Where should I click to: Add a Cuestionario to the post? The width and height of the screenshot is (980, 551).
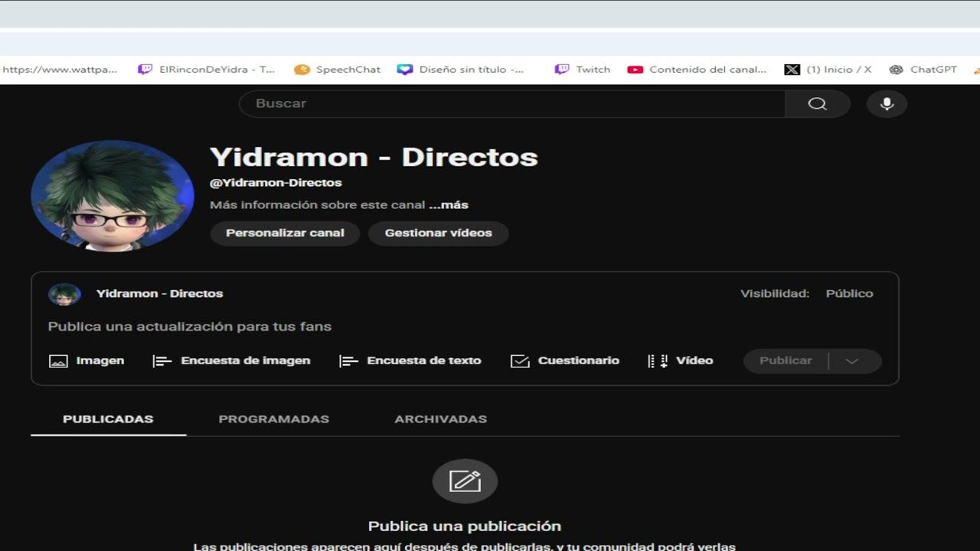(565, 361)
